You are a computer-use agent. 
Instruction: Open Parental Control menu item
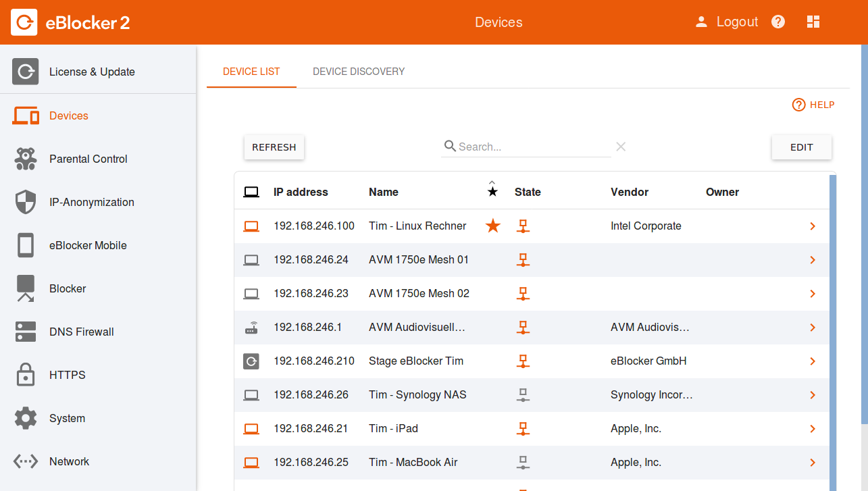tap(98, 159)
